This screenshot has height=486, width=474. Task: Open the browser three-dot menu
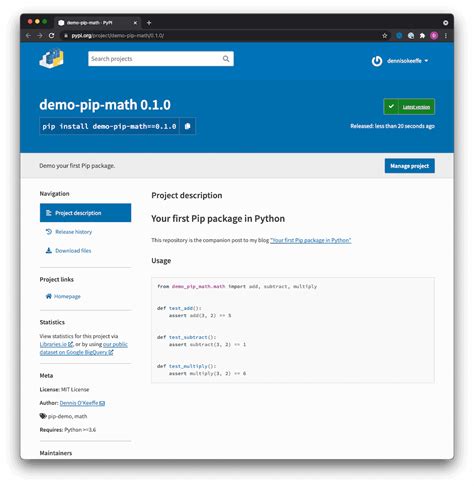point(446,36)
